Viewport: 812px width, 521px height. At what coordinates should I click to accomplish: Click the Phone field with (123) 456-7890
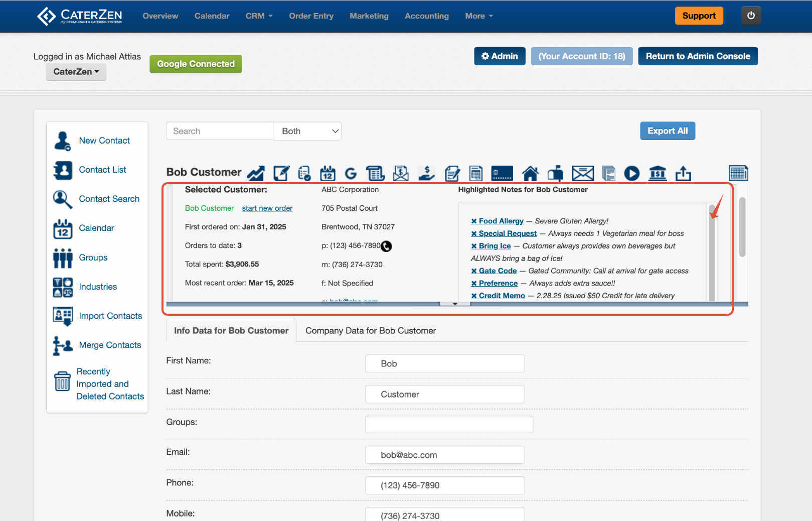445,486
